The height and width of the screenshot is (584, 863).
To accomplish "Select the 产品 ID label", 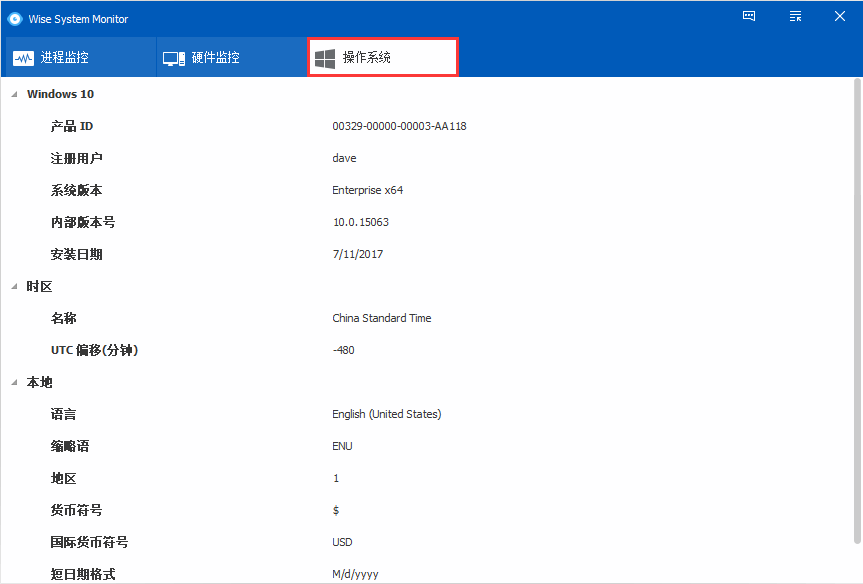I will point(72,126).
